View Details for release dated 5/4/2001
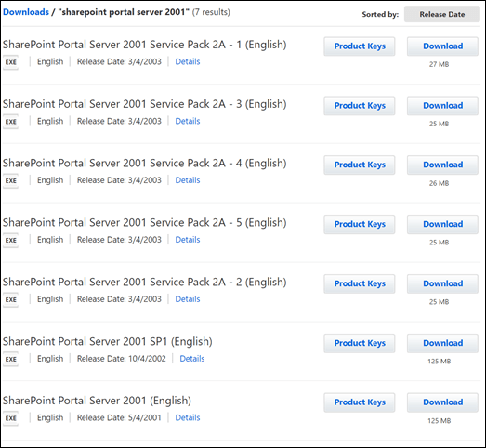Screen dimensions: 486x448 coord(188,418)
